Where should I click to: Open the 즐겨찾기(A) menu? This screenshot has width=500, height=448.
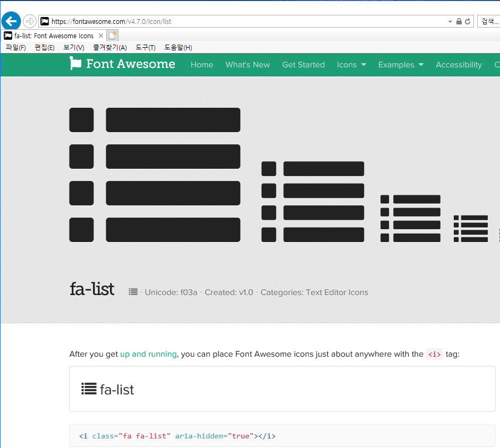(x=110, y=47)
